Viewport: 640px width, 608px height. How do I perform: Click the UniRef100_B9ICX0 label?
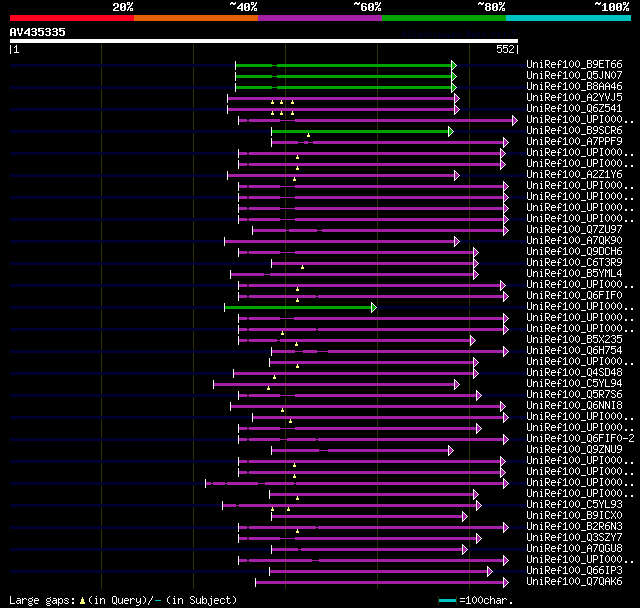[574, 516]
